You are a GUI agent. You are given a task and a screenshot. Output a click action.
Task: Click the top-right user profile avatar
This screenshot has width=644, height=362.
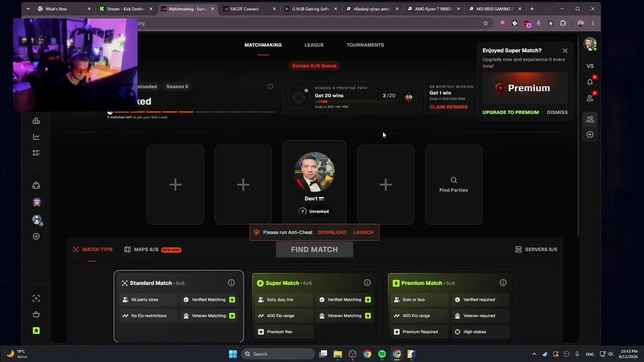tap(590, 44)
